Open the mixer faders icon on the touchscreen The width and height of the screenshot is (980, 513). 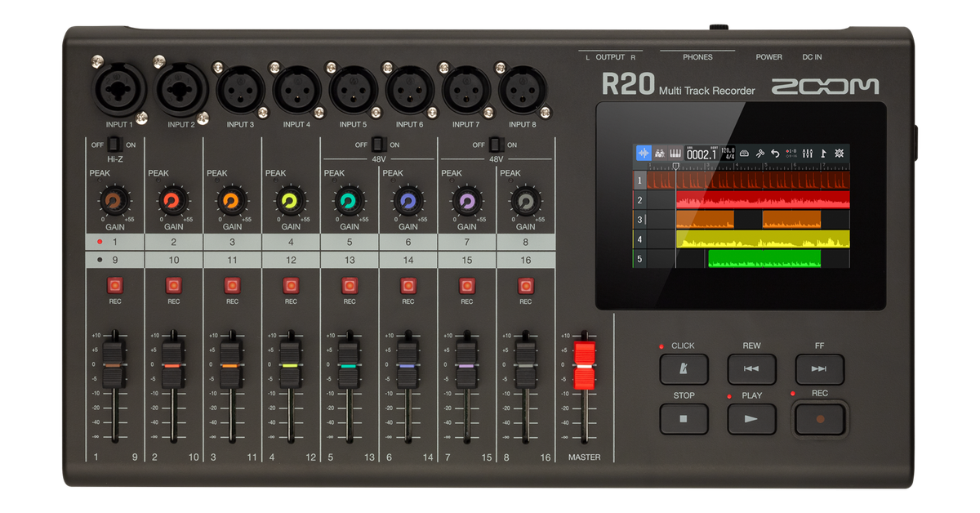point(808,153)
